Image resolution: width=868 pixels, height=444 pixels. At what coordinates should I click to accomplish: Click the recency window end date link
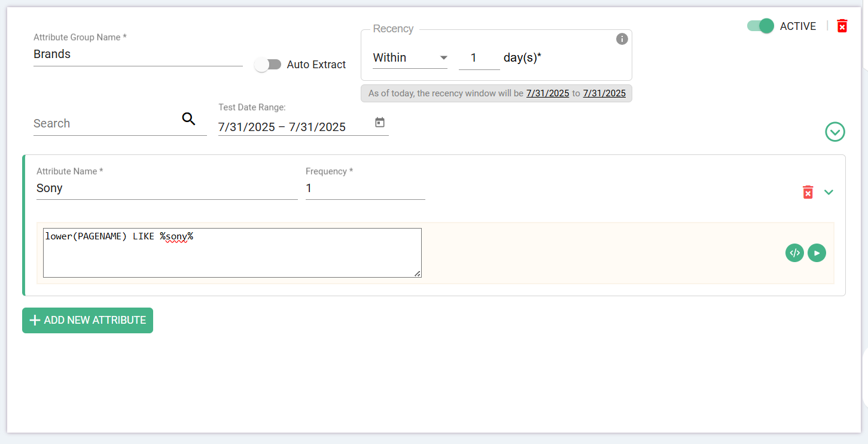[604, 93]
